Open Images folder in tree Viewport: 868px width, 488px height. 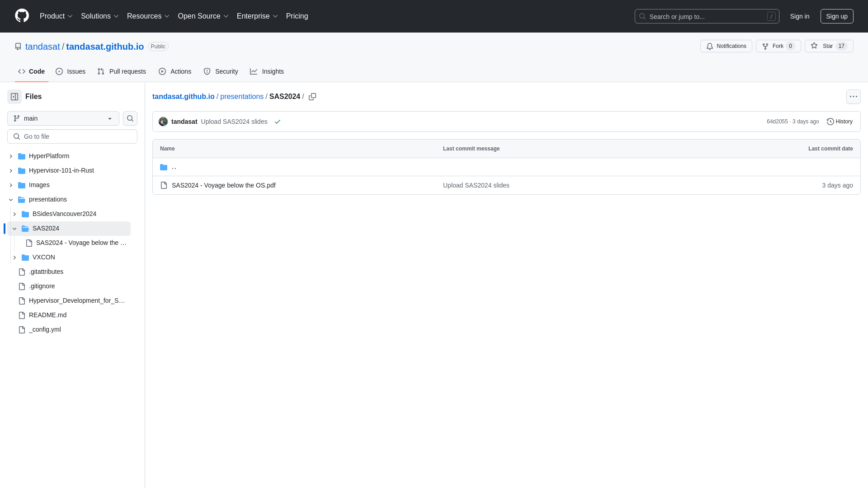(x=39, y=185)
